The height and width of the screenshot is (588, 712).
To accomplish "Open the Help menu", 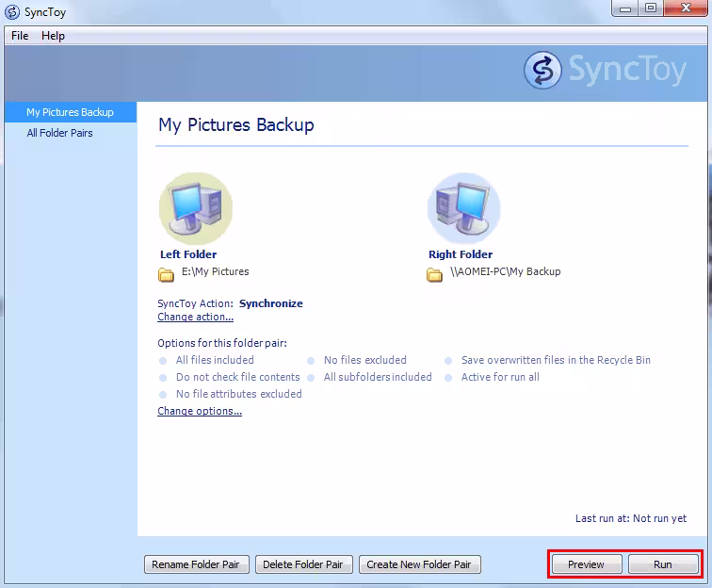I will [x=53, y=36].
